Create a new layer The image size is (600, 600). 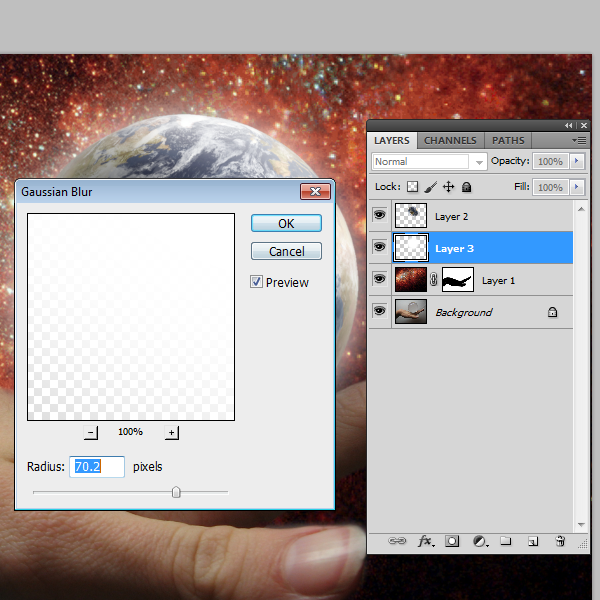(533, 541)
